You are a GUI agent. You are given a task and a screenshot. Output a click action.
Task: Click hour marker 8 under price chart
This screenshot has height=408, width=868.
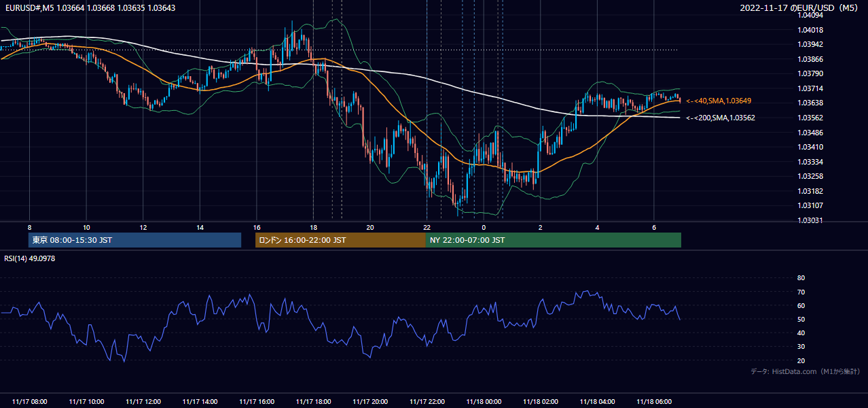tap(29, 227)
